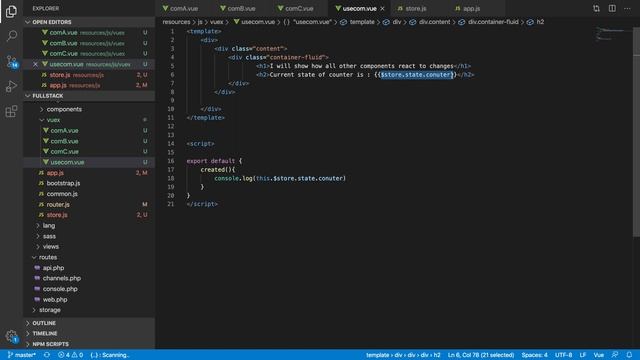Change language mode via Vue indicator
Image resolution: width=640 pixels, height=360 pixels.
click(598, 355)
